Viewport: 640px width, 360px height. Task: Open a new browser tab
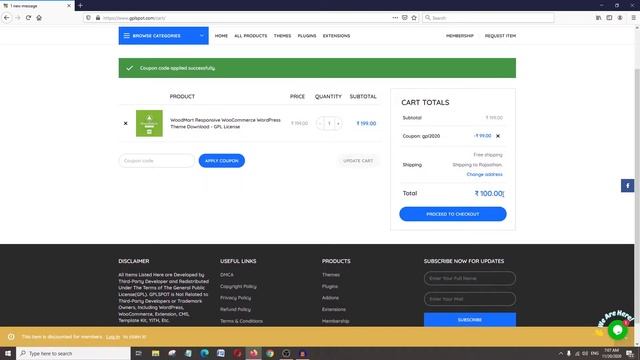(x=80, y=6)
